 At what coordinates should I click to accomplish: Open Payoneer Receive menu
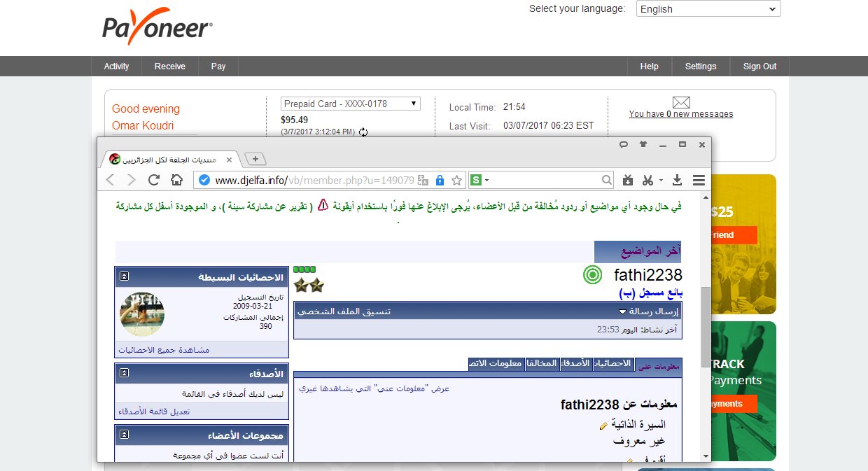pos(170,66)
